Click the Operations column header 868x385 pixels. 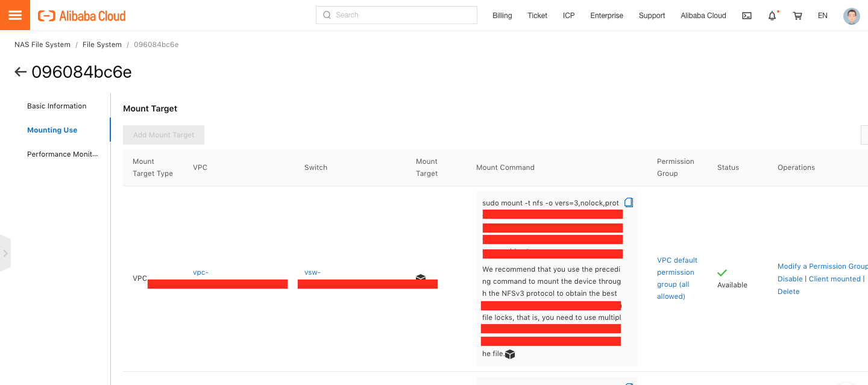click(x=796, y=167)
